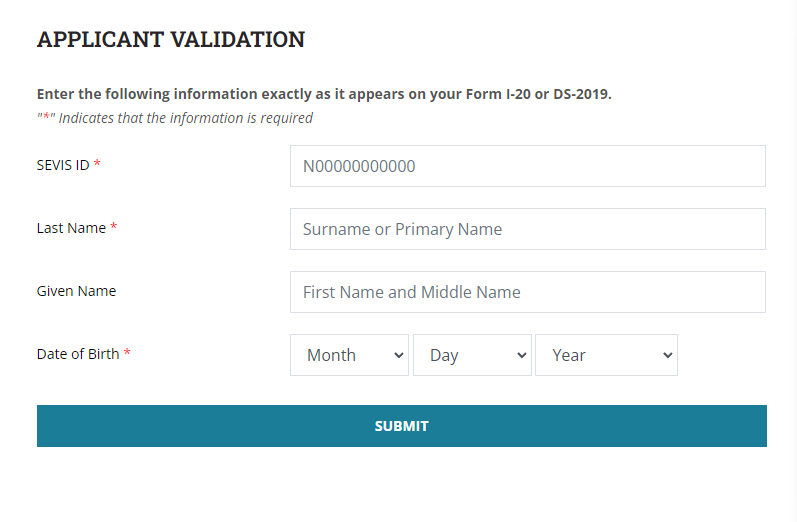Image resolution: width=797 pixels, height=522 pixels.
Task: Click the Date of Birth label
Action: pos(78,354)
